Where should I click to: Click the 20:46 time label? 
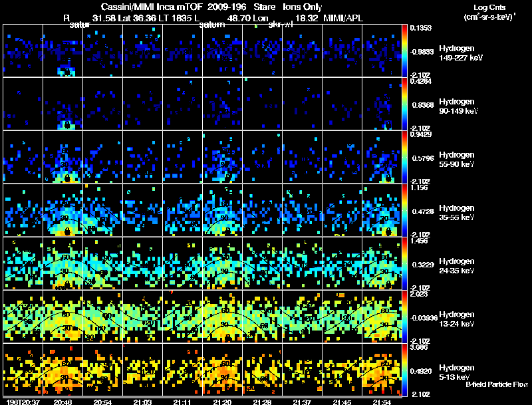pyautogui.click(x=63, y=402)
